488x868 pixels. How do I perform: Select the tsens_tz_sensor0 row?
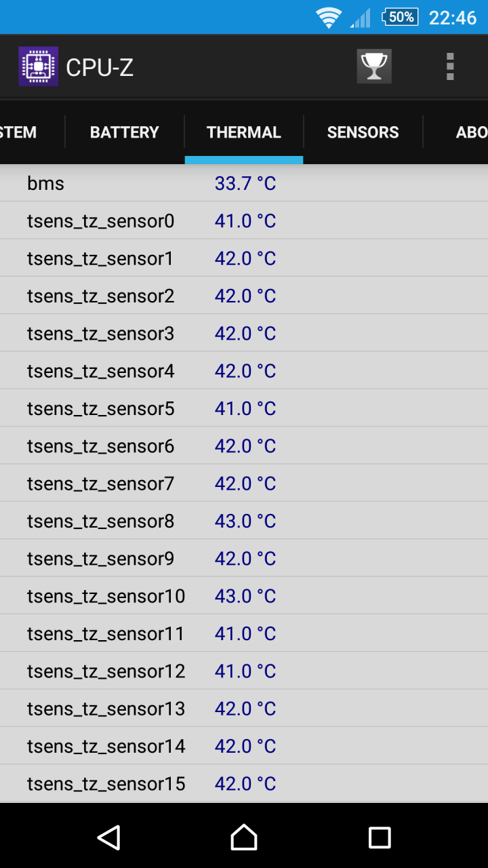[244, 220]
